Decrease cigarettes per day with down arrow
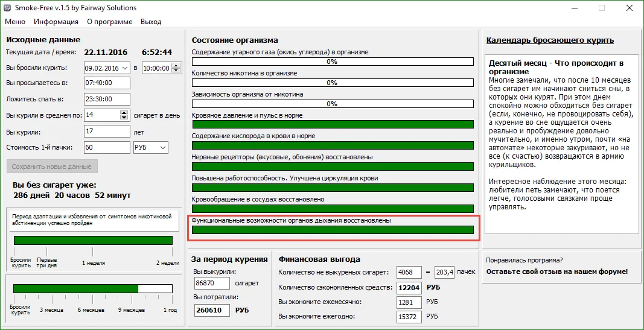The width and height of the screenshot is (644, 330). 125,118
